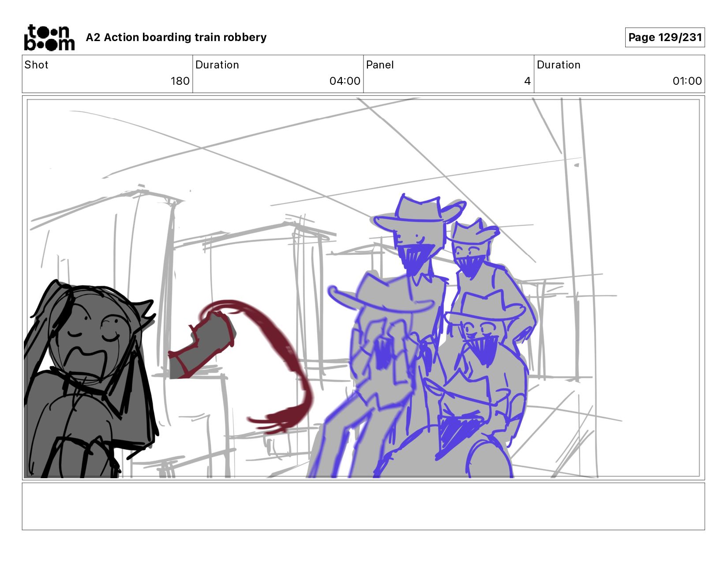728x563 pixels.
Task: Click the 'Shot' label
Action: click(x=36, y=65)
